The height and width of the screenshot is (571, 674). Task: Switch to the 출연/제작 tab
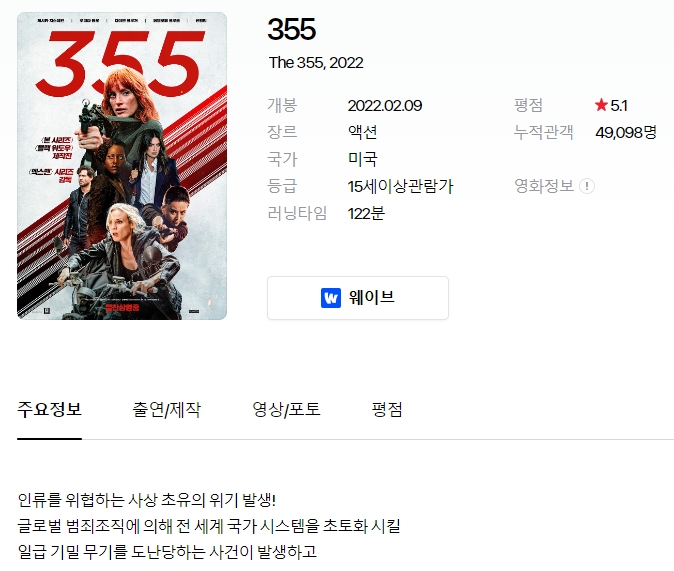166,409
